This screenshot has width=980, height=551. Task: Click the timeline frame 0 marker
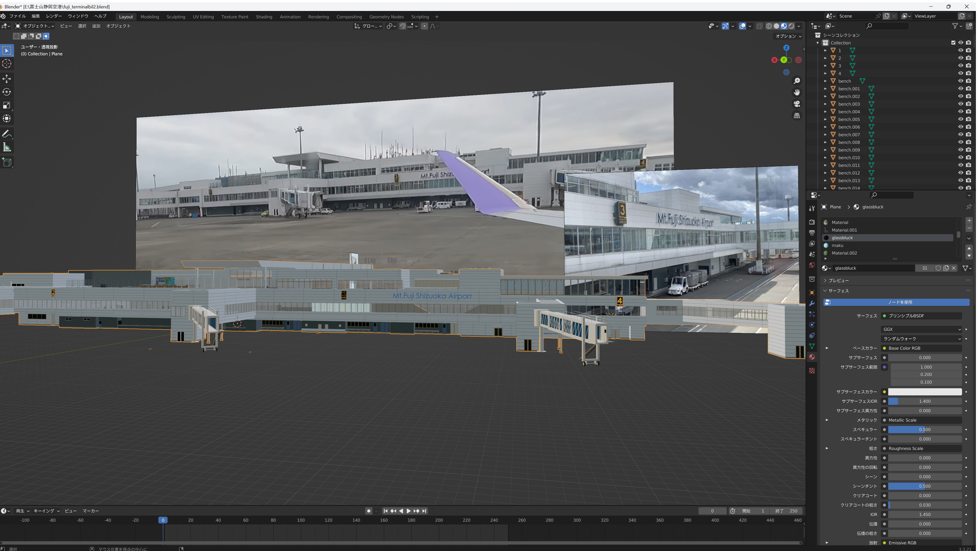pos(163,520)
